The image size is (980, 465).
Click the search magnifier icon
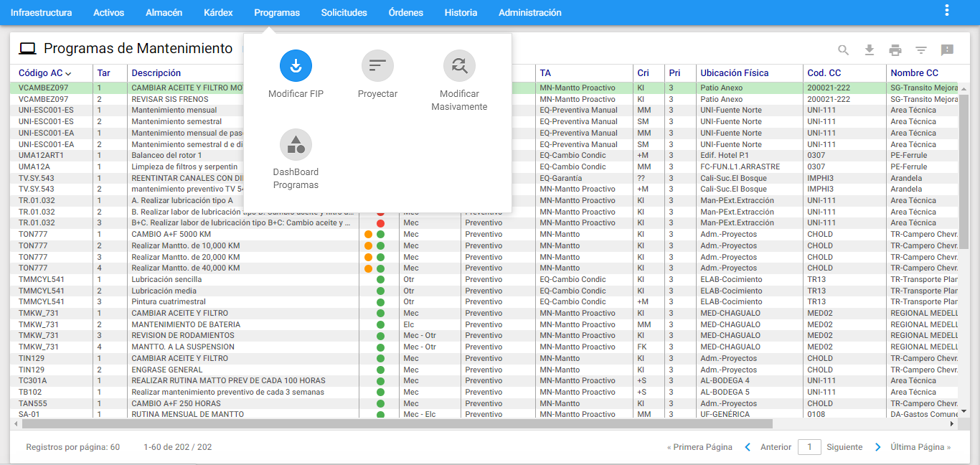click(x=844, y=50)
